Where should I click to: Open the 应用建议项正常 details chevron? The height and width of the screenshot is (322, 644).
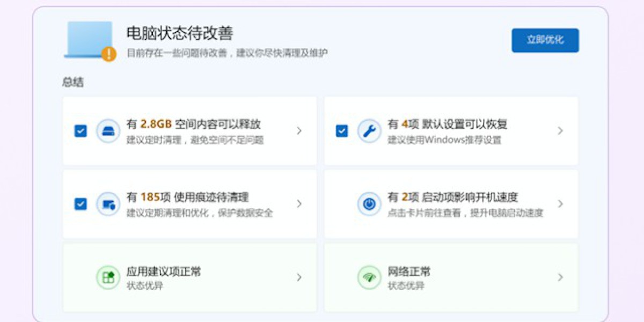coord(299,277)
